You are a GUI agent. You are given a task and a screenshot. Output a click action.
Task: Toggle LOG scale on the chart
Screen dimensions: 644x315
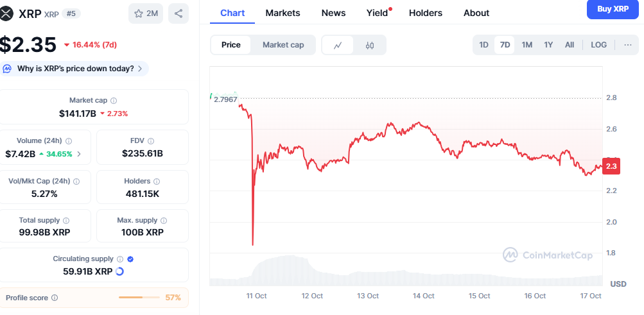598,45
